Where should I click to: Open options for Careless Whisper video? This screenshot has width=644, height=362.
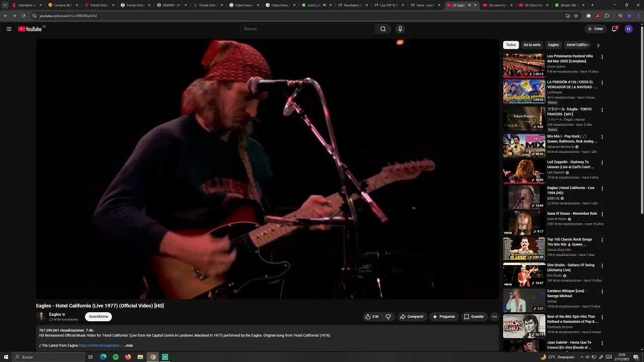[602, 292]
